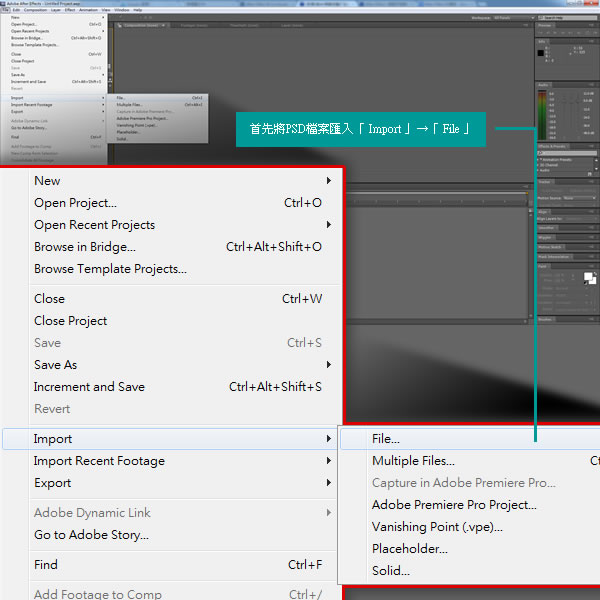Screen dimensions: 600x600
Task: Click the Effects & Presets search field
Action: pyautogui.click(x=568, y=153)
